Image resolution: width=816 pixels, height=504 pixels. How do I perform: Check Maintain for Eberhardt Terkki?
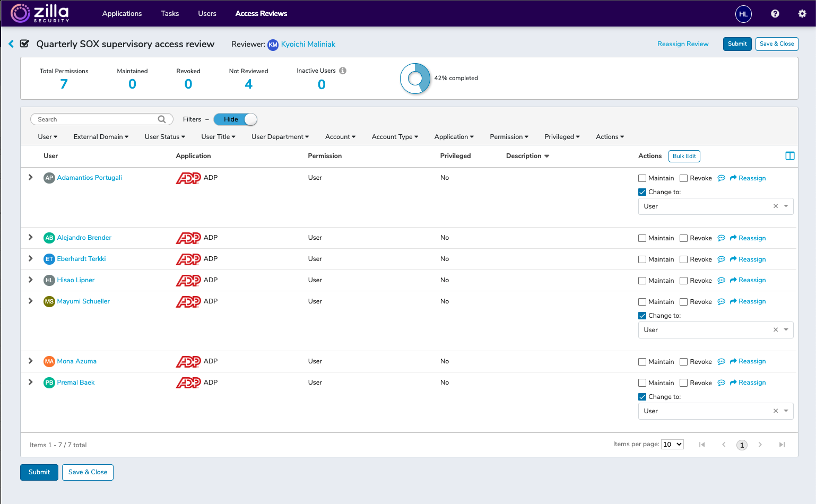coord(642,259)
